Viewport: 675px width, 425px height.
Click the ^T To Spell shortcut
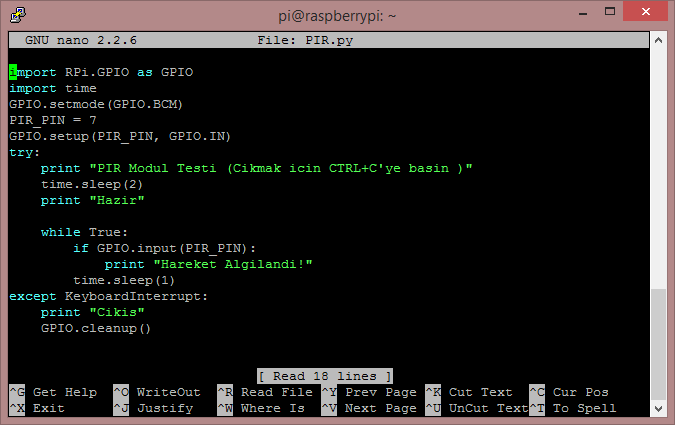(x=573, y=408)
